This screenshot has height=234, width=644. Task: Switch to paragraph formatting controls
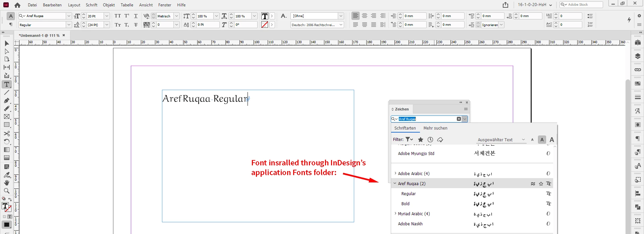point(11,24)
